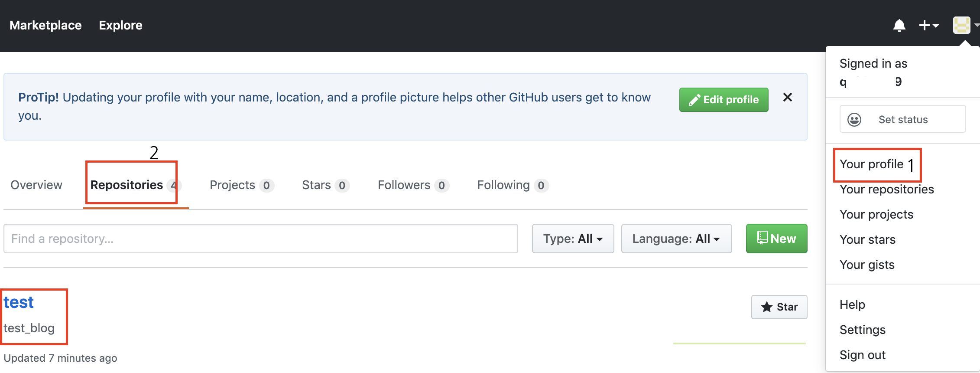
Task: Open the plus create-new dropdown
Action: coord(929,26)
